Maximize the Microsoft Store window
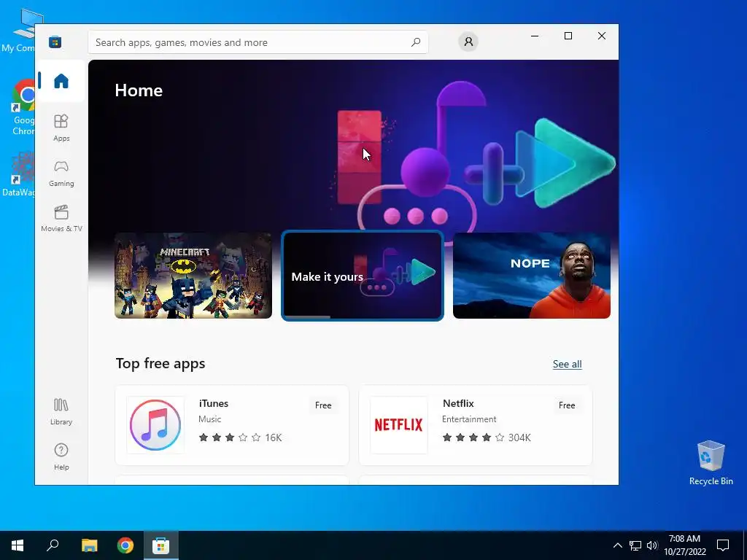The image size is (747, 560). pyautogui.click(x=568, y=36)
